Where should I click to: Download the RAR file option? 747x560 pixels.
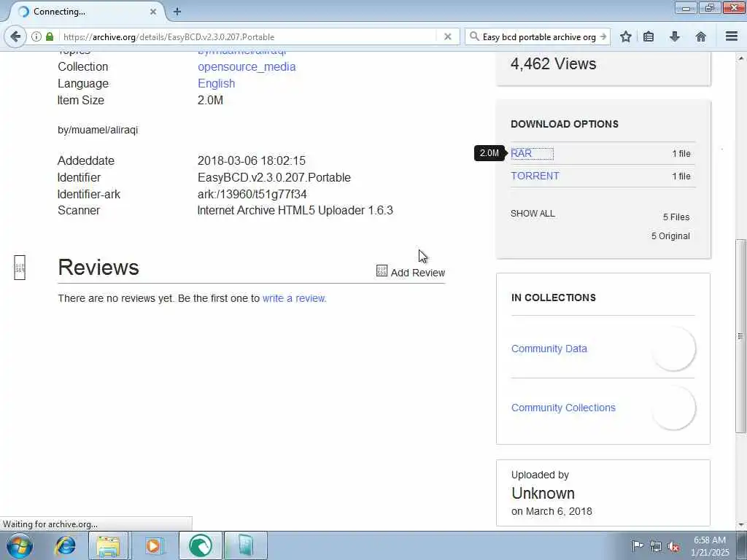(x=521, y=153)
